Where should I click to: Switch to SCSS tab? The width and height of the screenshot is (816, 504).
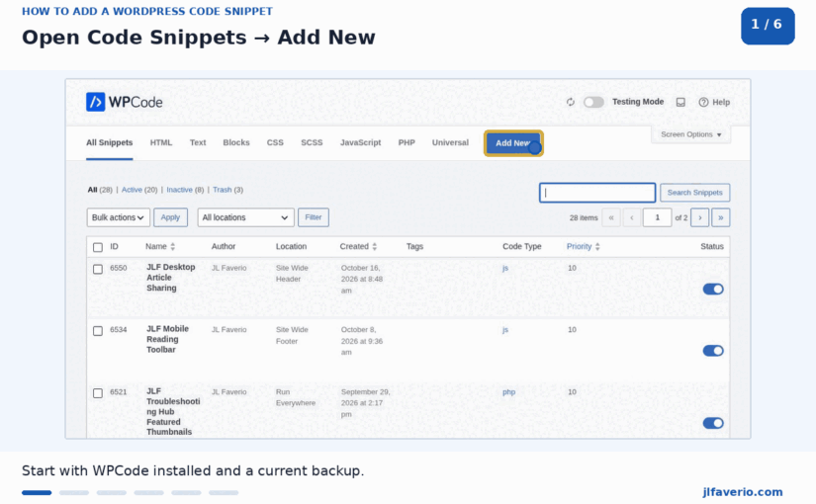click(312, 142)
